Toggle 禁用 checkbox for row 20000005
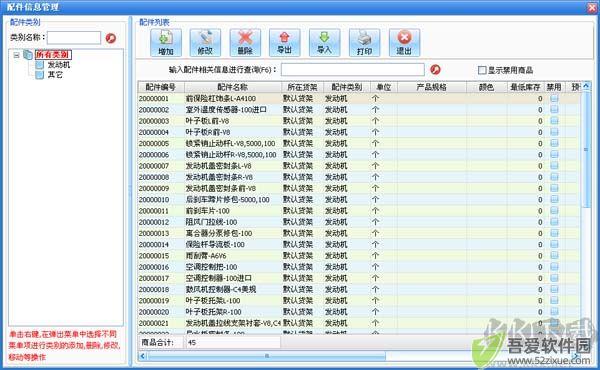 (x=554, y=143)
